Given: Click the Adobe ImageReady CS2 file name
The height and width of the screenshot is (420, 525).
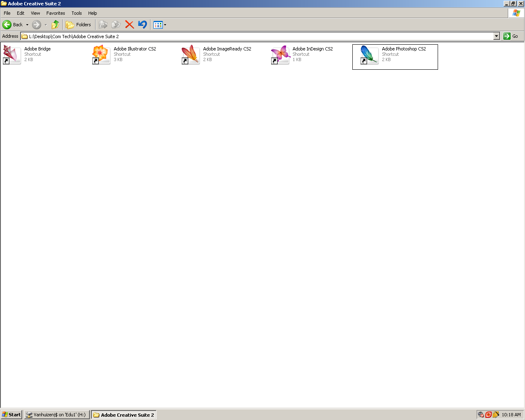Looking at the screenshot, I should coord(227,49).
